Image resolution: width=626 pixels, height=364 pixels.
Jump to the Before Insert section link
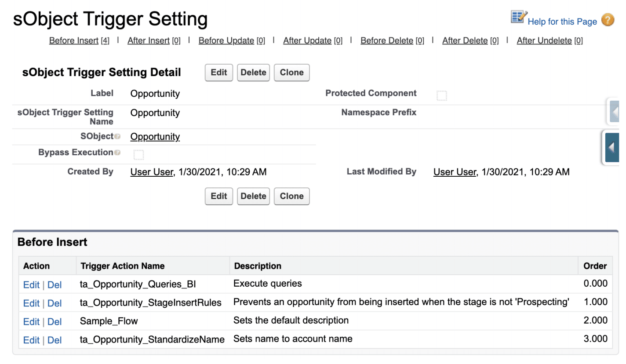click(73, 40)
